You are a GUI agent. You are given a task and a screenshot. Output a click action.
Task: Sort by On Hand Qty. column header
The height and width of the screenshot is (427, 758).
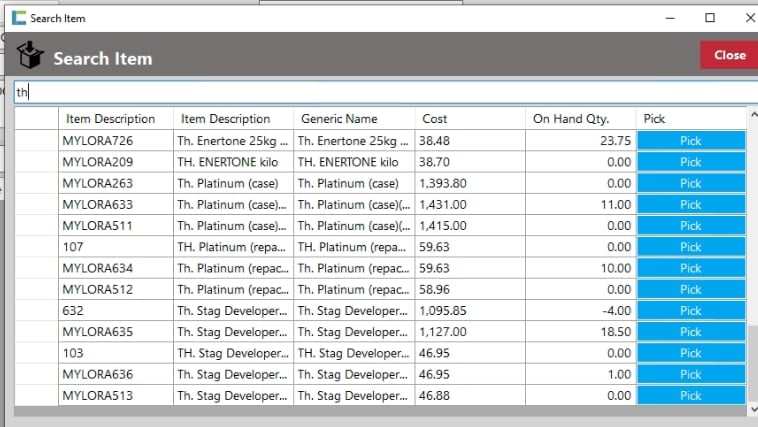coord(581,119)
